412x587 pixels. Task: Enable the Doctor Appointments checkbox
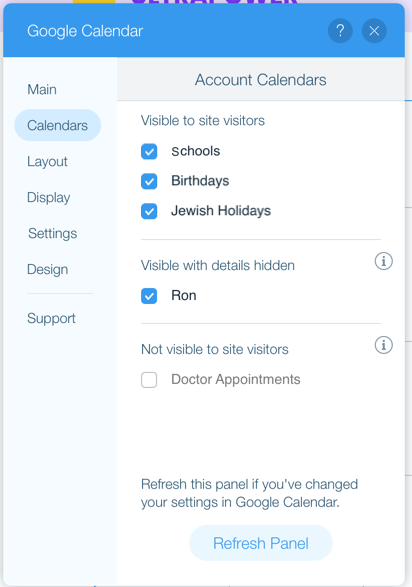(x=149, y=380)
